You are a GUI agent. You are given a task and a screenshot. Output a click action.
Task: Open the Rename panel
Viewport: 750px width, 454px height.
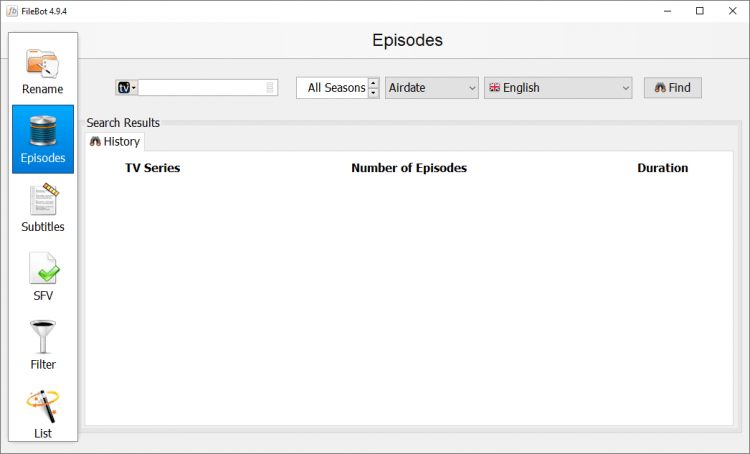click(x=42, y=70)
